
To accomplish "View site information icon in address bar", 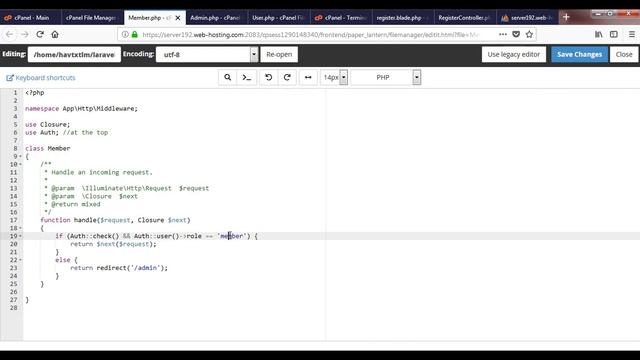I will point(125,35).
